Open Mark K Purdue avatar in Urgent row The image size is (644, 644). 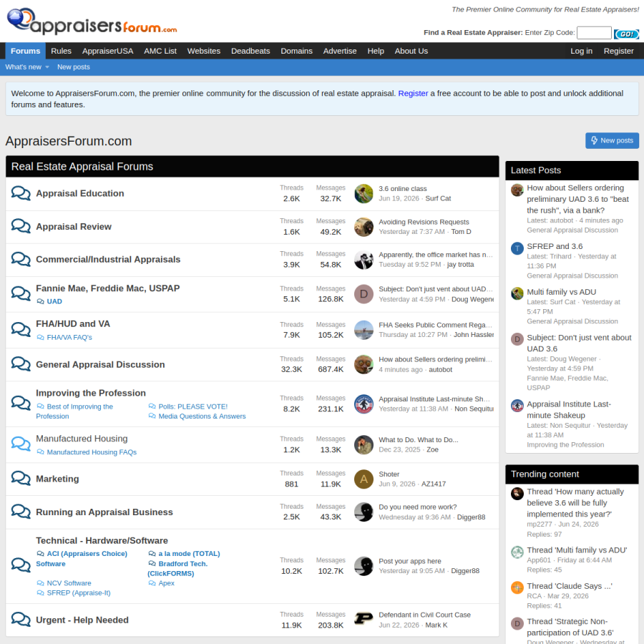pos(364,620)
